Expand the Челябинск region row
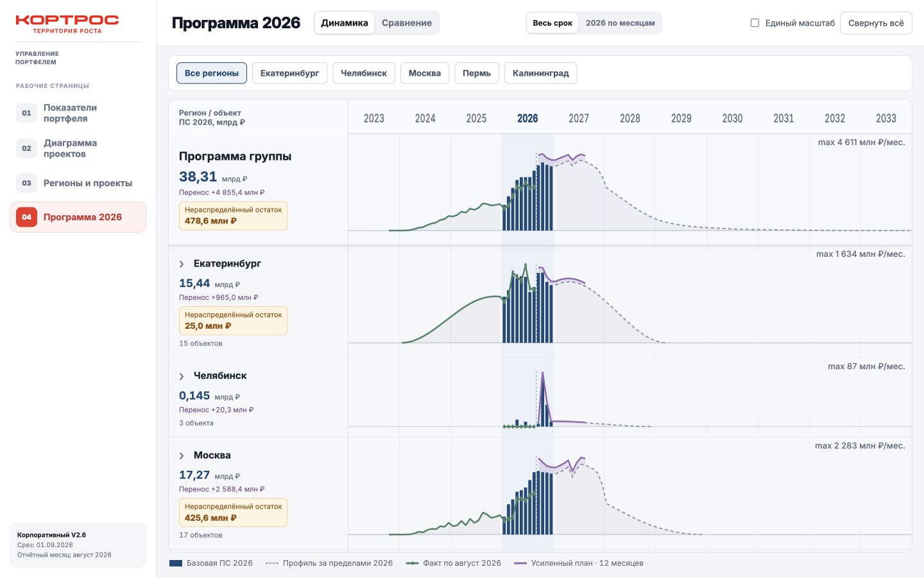 pos(182,376)
